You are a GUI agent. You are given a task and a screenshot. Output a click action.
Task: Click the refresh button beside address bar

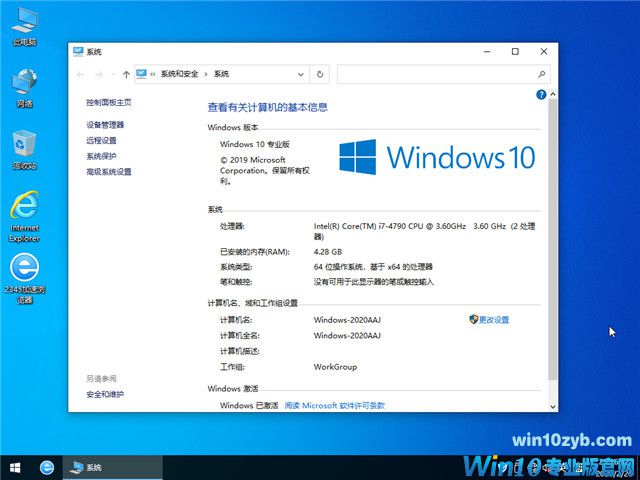319,74
